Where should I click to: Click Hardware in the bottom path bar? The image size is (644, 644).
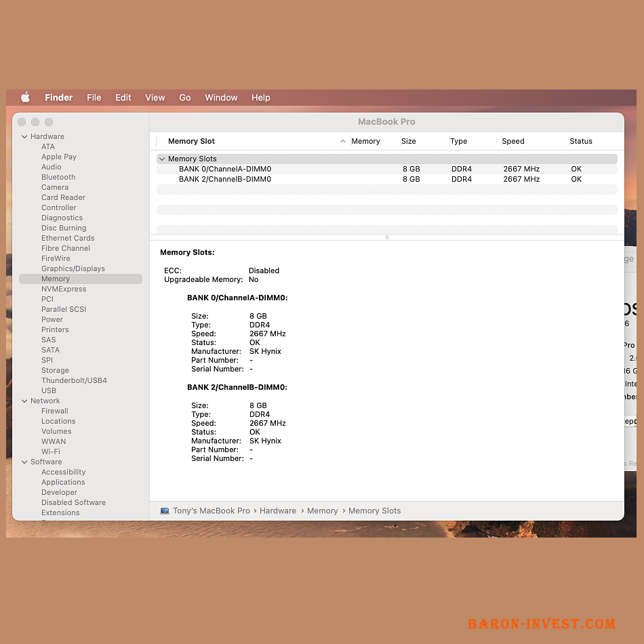(x=278, y=511)
